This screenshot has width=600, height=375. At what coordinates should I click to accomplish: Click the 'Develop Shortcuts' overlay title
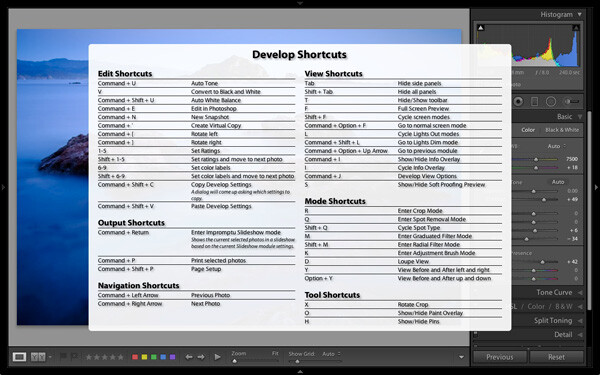(299, 54)
